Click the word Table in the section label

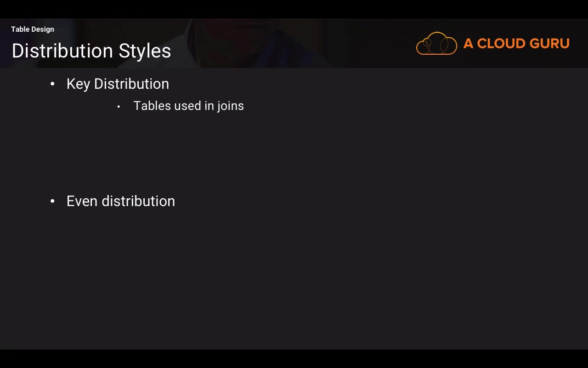(x=20, y=29)
